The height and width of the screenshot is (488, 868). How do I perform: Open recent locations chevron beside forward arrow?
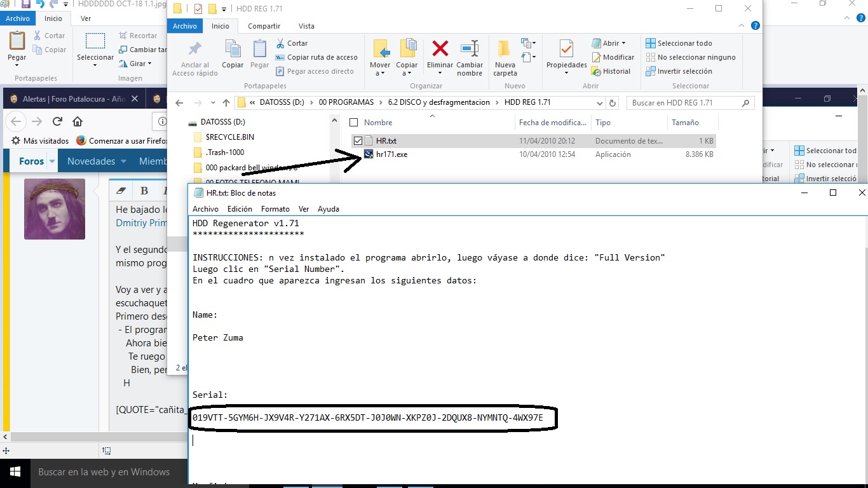(x=214, y=103)
